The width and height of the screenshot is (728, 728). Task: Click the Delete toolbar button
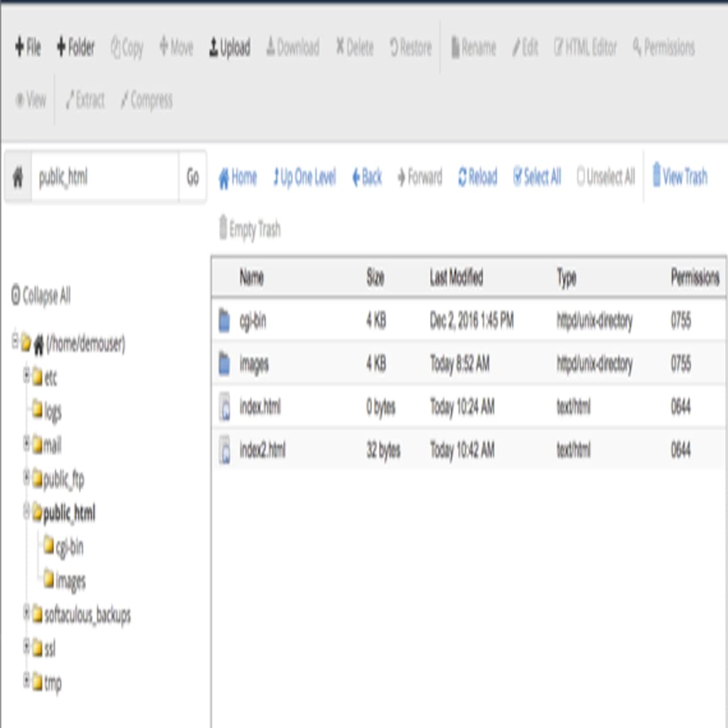[x=355, y=48]
